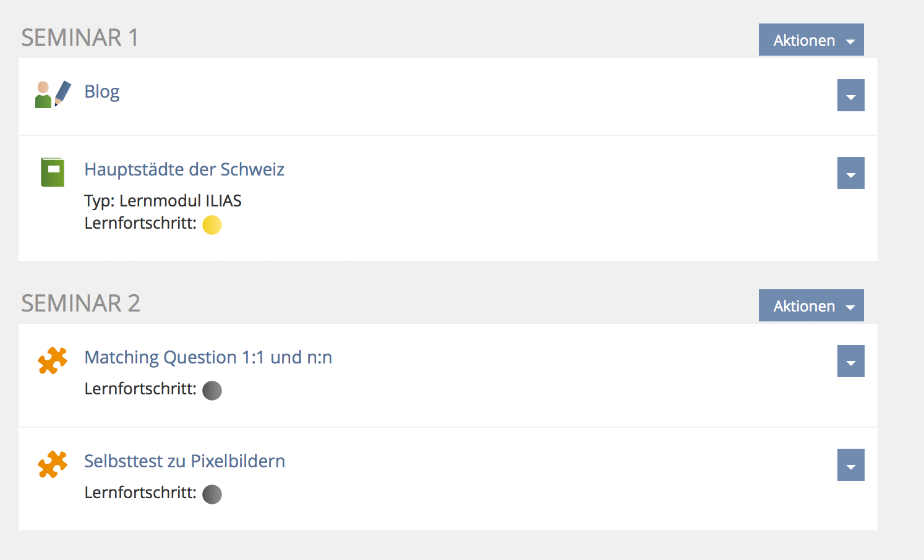Open the Seminar 2 Aktionen dropdown
Viewport: 924px width, 560px height.
[x=811, y=306]
